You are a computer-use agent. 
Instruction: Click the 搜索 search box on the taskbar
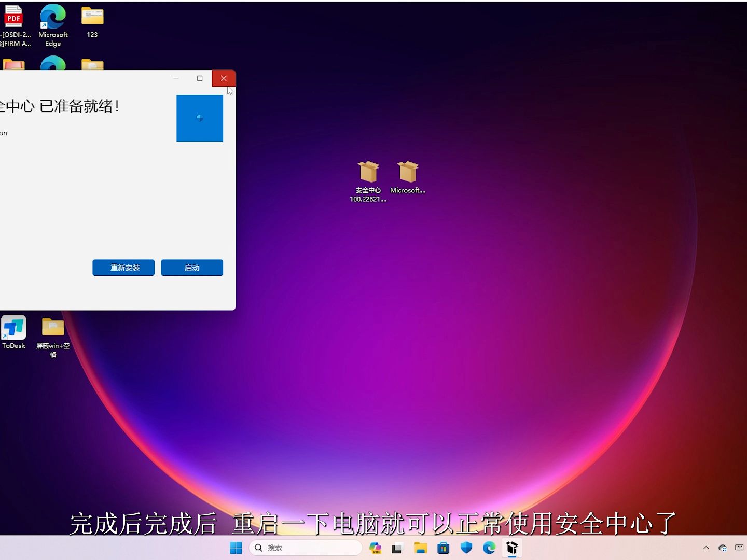[x=306, y=548]
